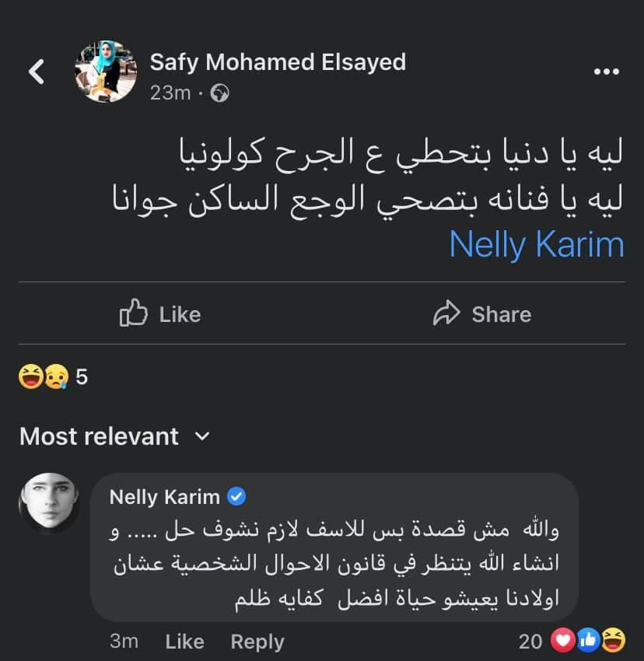Open the post's laughing and sad reactions

pos(44,377)
